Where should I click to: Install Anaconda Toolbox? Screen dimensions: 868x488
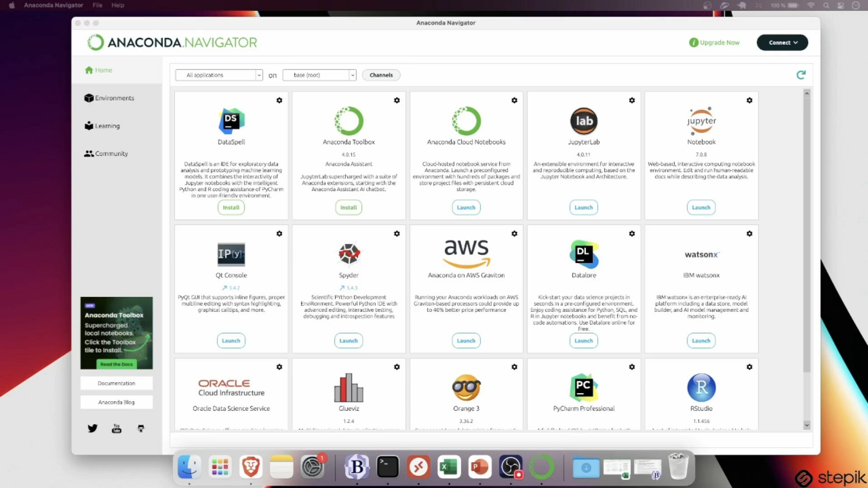(x=349, y=207)
